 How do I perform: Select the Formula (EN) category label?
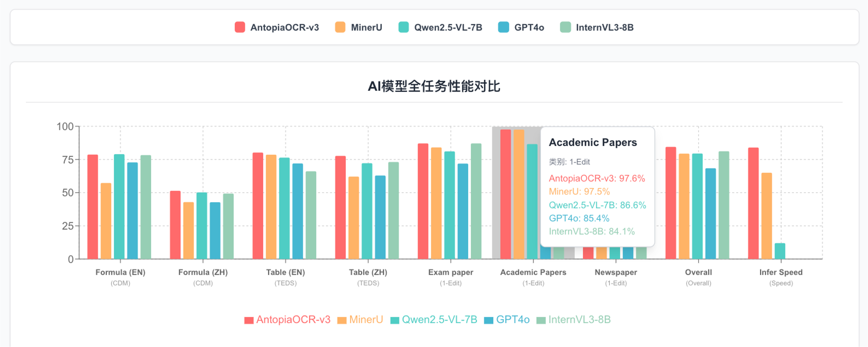pos(120,272)
